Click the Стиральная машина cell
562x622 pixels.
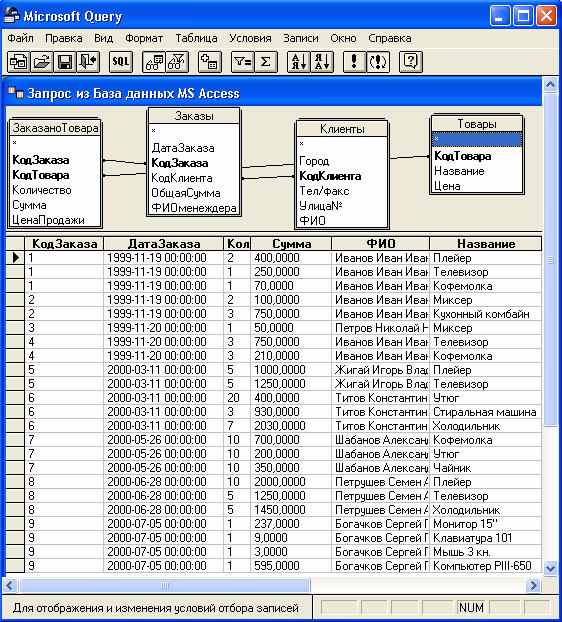point(485,412)
